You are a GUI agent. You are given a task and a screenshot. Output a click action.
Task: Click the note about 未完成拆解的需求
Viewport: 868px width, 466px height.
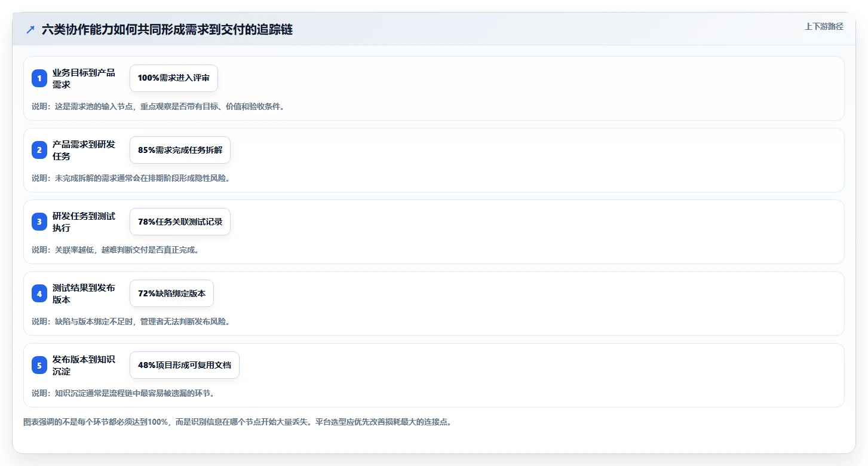(x=131, y=178)
